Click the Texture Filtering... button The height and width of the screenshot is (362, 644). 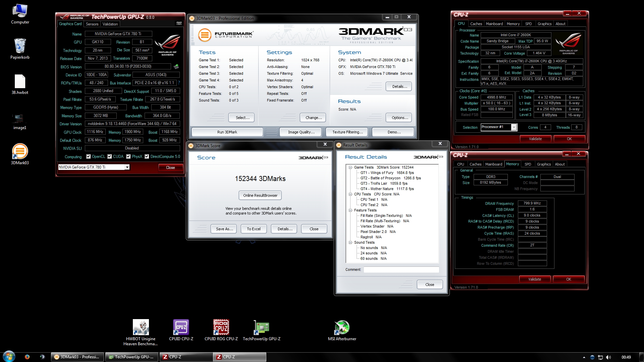(x=347, y=132)
